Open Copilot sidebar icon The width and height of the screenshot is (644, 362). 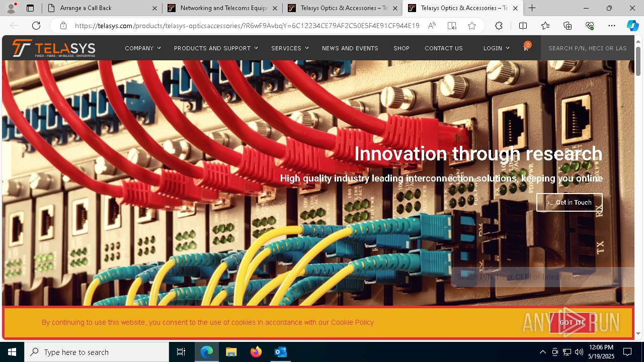pyautogui.click(x=632, y=26)
